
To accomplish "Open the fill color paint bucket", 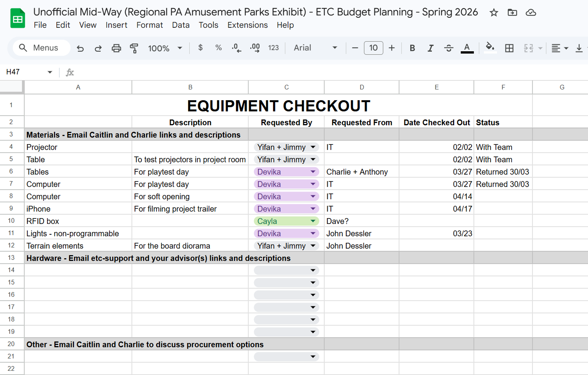I will pos(490,48).
